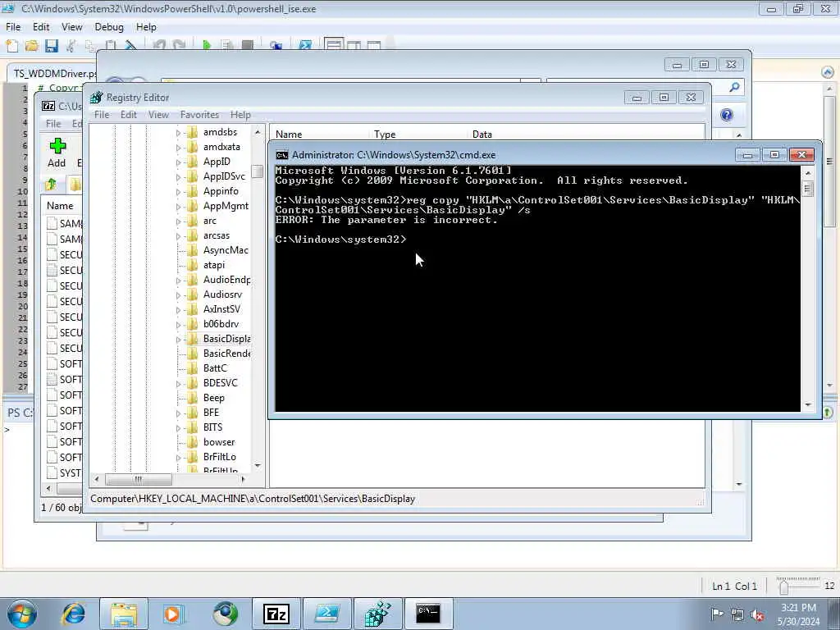Click the command prompt line C:\Windows\system32>

click(x=340, y=240)
